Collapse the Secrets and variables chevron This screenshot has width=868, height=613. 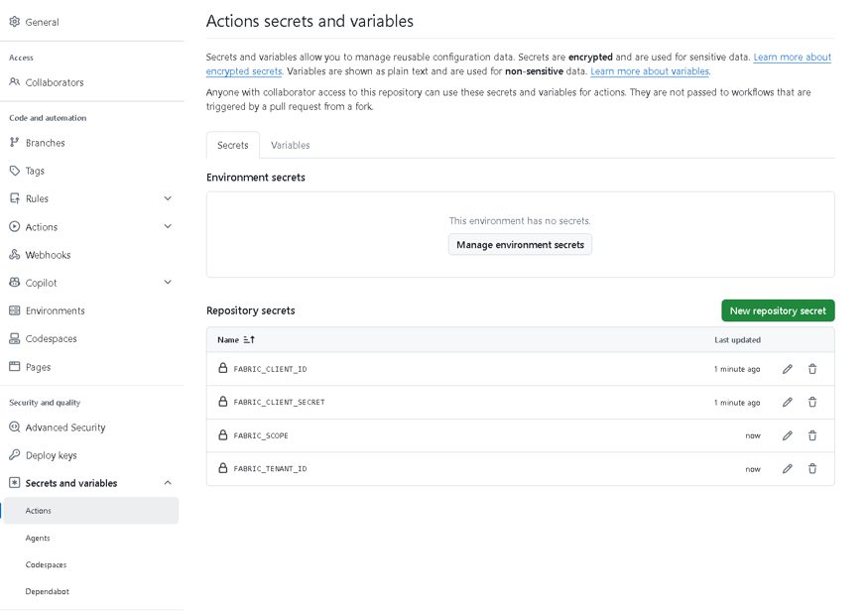point(168,483)
